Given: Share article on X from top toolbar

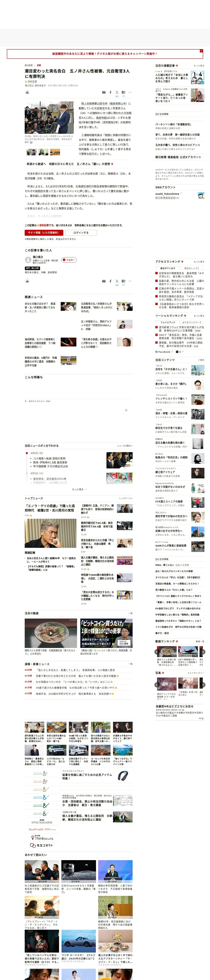Looking at the screenshot, I should (117, 92).
